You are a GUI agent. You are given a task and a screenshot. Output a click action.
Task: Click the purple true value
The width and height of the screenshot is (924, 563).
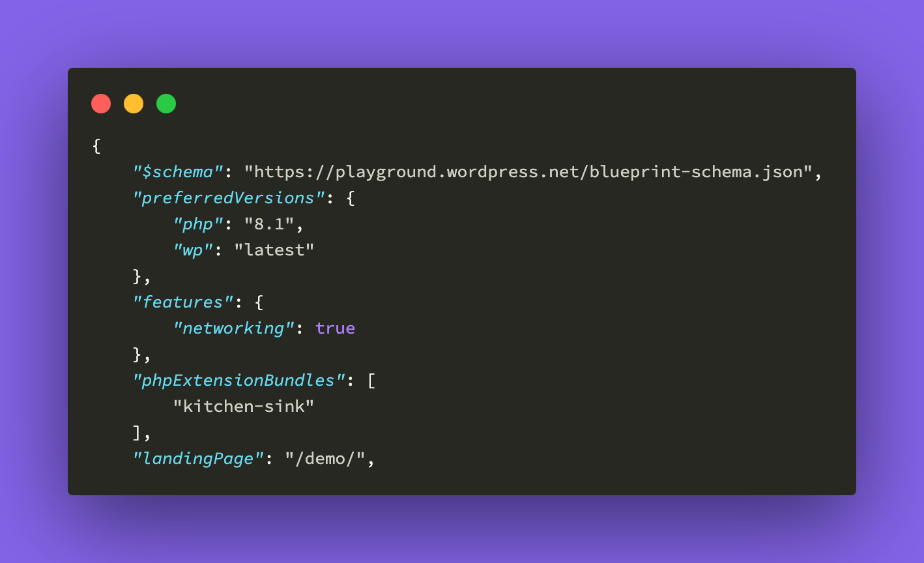click(336, 328)
